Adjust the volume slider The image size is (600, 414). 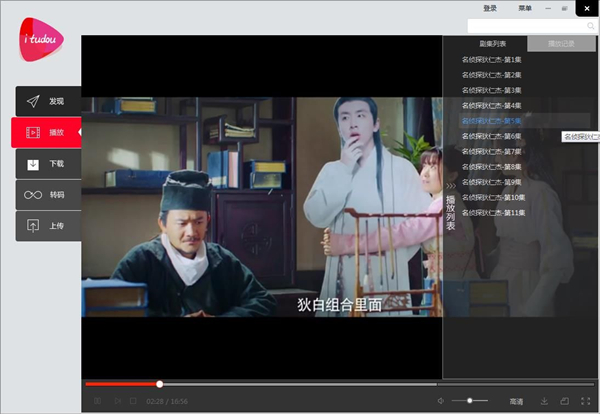tap(470, 401)
